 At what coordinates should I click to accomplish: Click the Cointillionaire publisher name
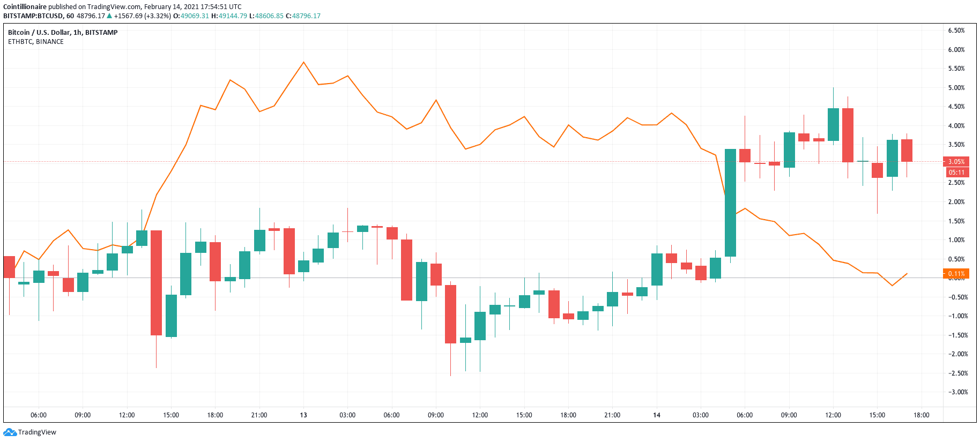(x=25, y=7)
